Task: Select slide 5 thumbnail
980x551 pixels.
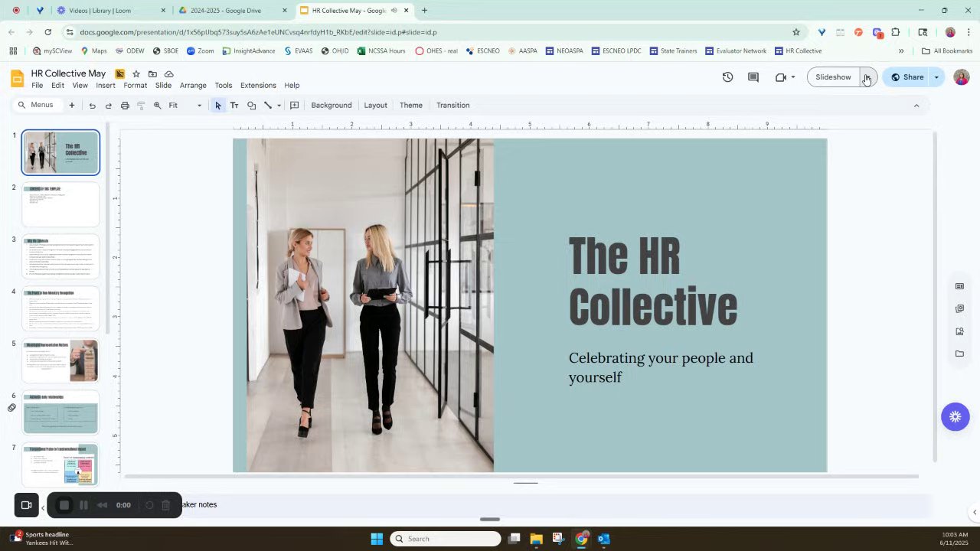Action: [x=60, y=360]
